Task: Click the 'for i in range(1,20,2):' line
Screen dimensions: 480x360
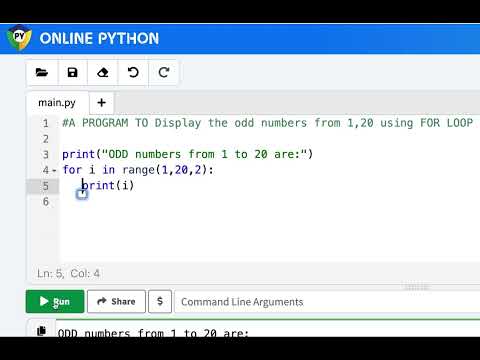Action: click(138, 170)
